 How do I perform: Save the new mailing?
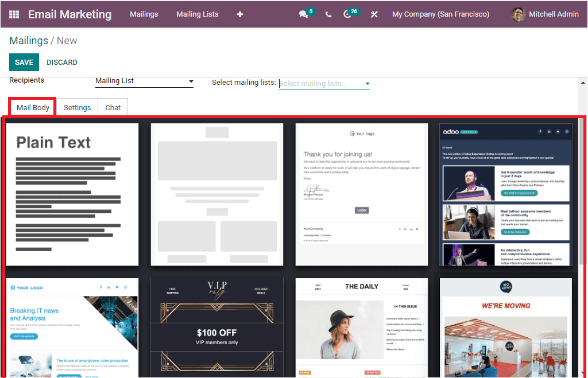[x=24, y=62]
